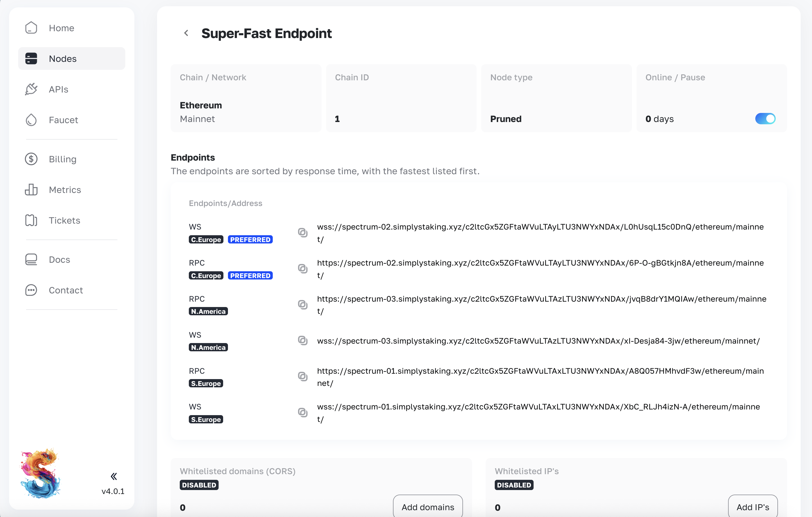Open the Faucet menu item
Viewport: 812px width, 517px height.
pos(71,120)
